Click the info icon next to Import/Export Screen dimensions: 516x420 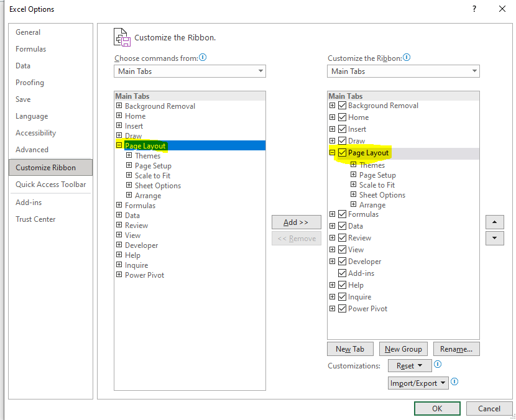(454, 382)
